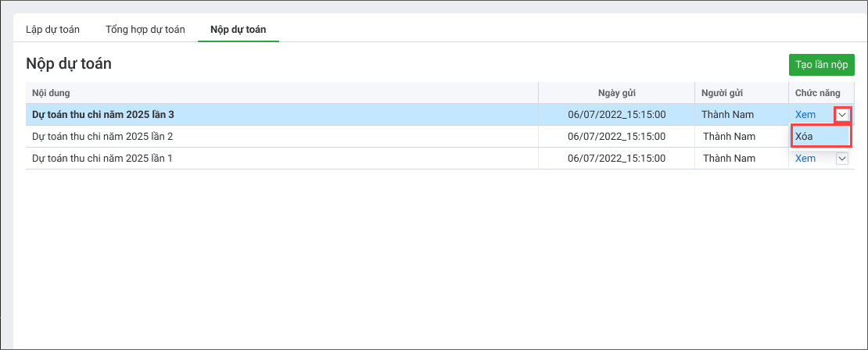Expand the dropdown arrow on lần 1 row

coord(842,159)
